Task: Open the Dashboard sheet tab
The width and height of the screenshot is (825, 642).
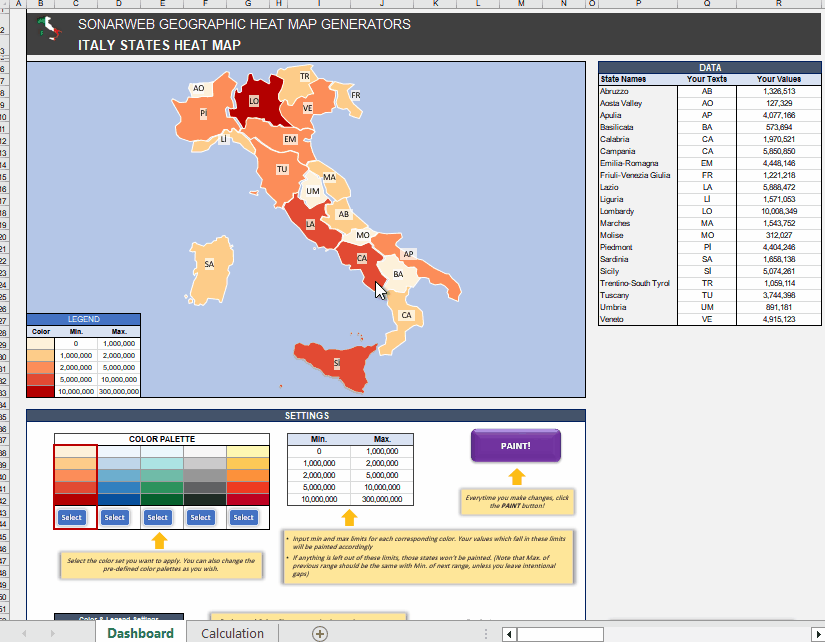Action: pyautogui.click(x=140, y=633)
